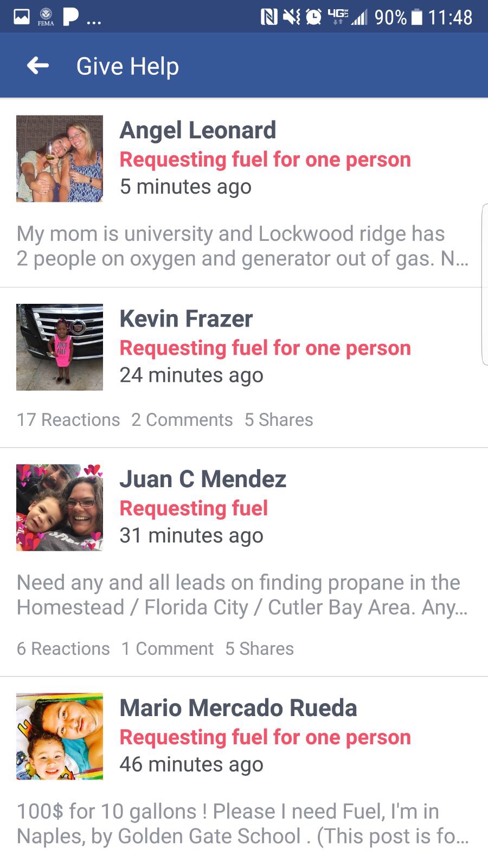Open the FEMA notification icon

[x=46, y=17]
